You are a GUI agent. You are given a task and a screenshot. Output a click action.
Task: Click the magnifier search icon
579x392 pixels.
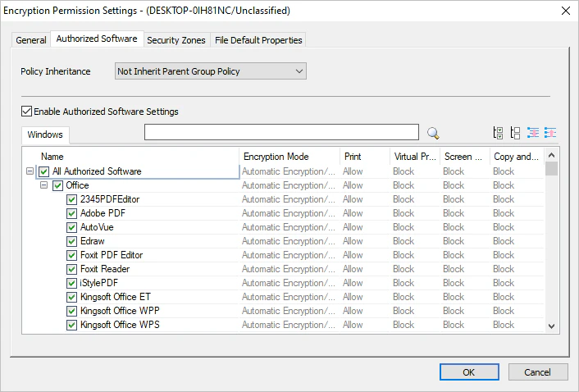(433, 133)
